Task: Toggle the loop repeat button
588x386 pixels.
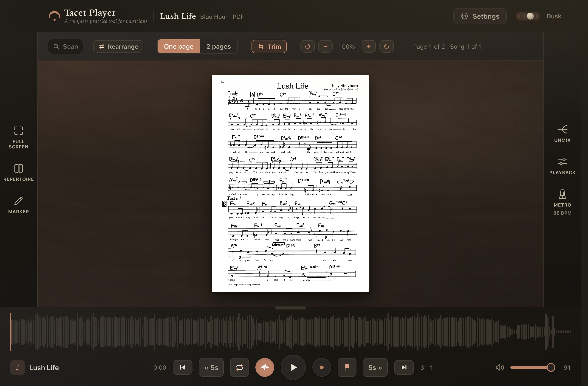Action: click(239, 367)
